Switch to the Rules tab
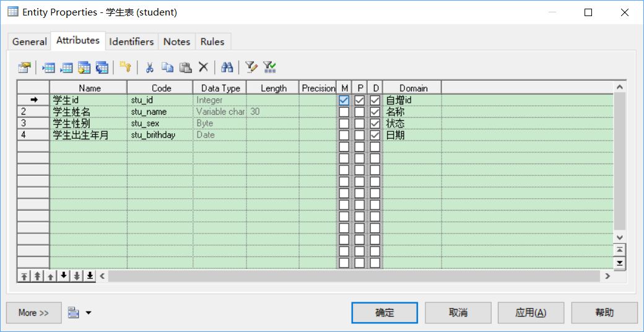This screenshot has width=644, height=332. click(212, 41)
